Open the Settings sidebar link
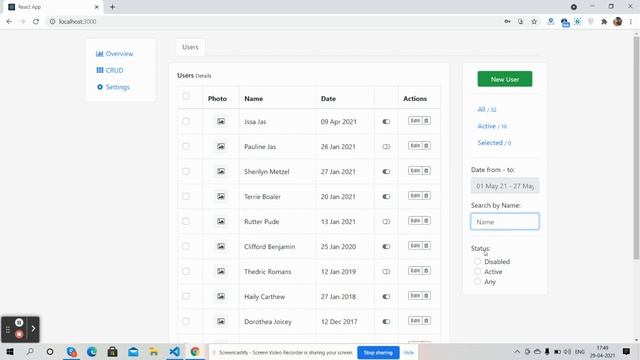The height and width of the screenshot is (360, 640). point(113,87)
